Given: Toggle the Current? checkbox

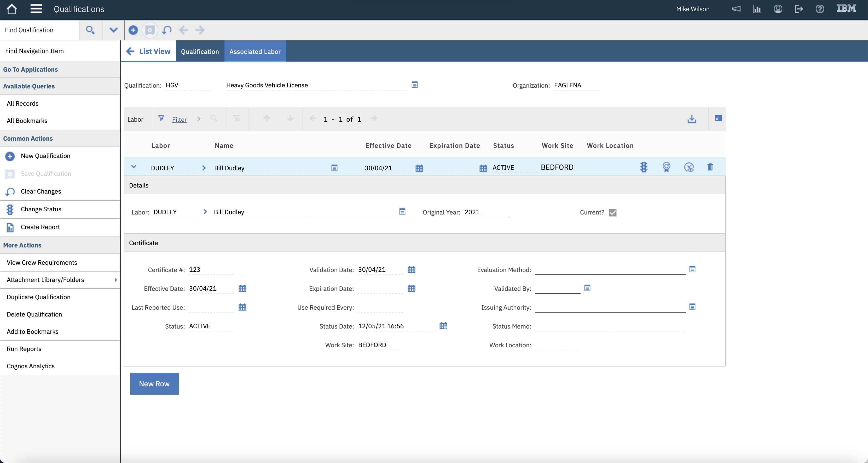Looking at the screenshot, I should pyautogui.click(x=612, y=212).
